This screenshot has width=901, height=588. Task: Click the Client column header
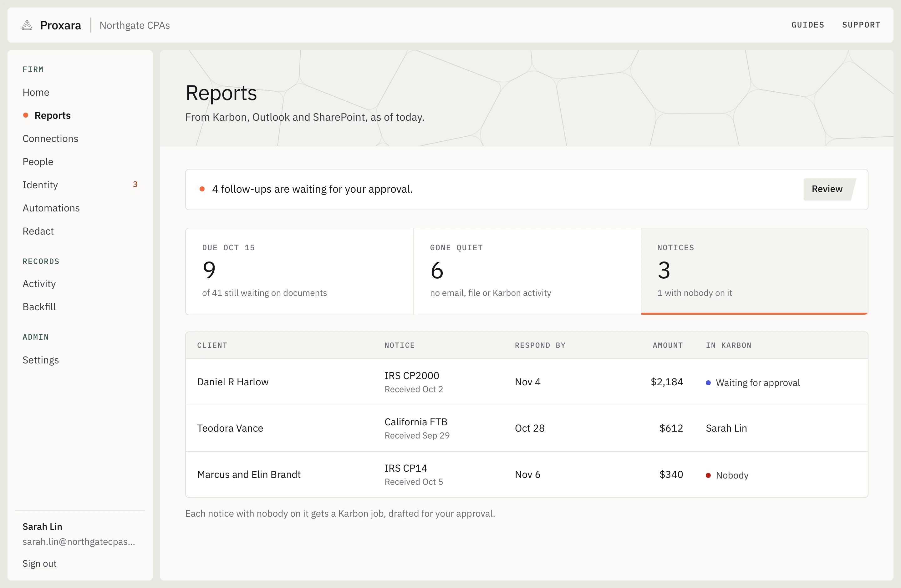point(212,345)
